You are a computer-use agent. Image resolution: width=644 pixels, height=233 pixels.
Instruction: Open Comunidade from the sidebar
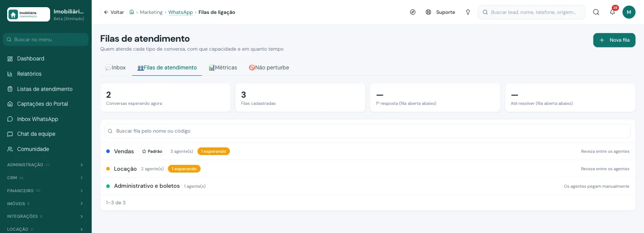point(46,149)
